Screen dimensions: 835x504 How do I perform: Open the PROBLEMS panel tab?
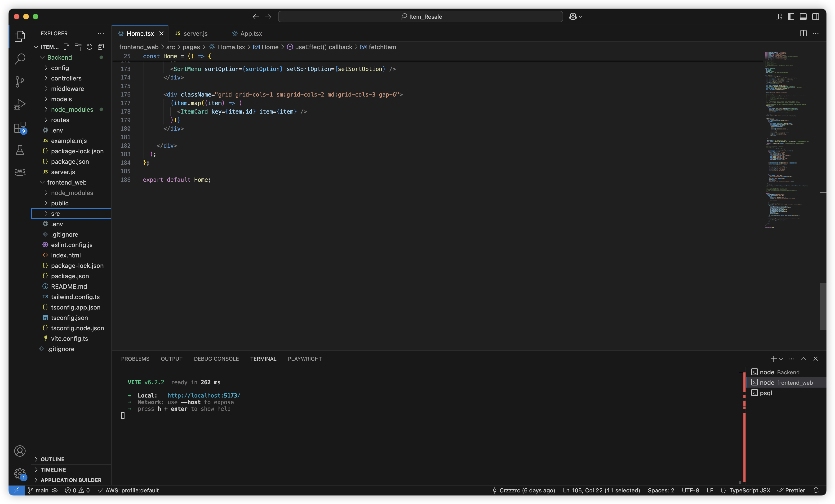(135, 359)
